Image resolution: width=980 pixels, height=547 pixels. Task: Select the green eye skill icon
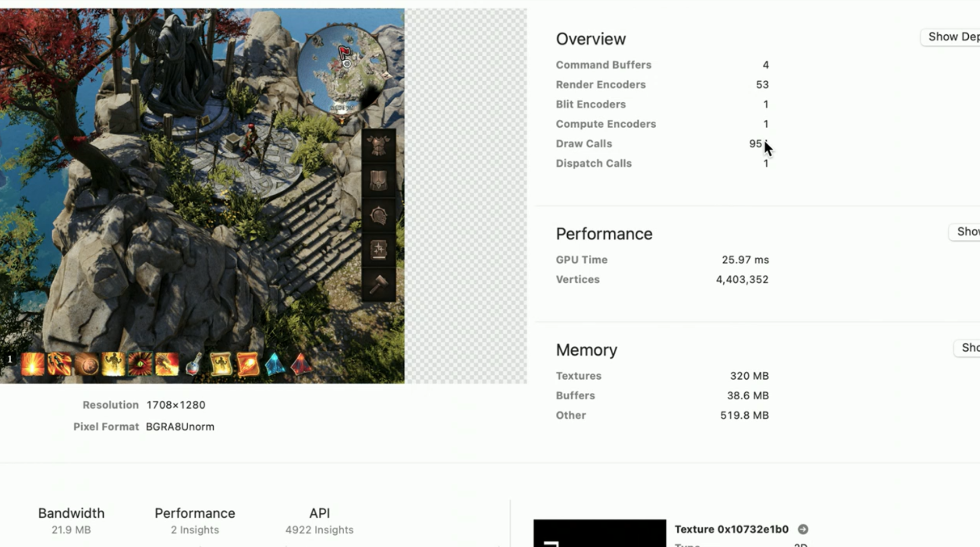coord(140,364)
